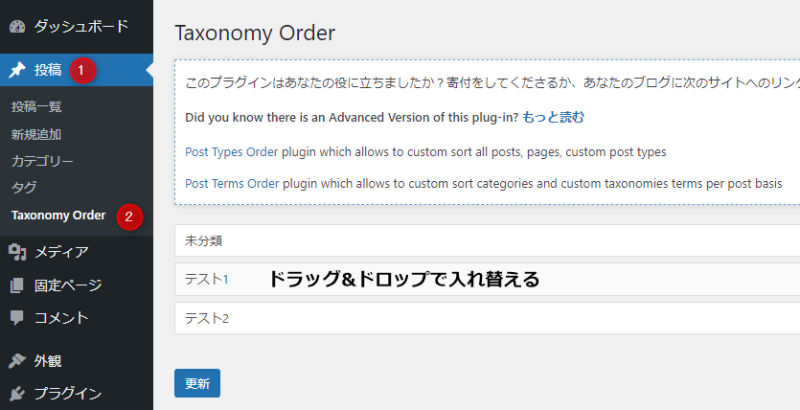Click the paintbrush icon beside 外観

(x=17, y=361)
